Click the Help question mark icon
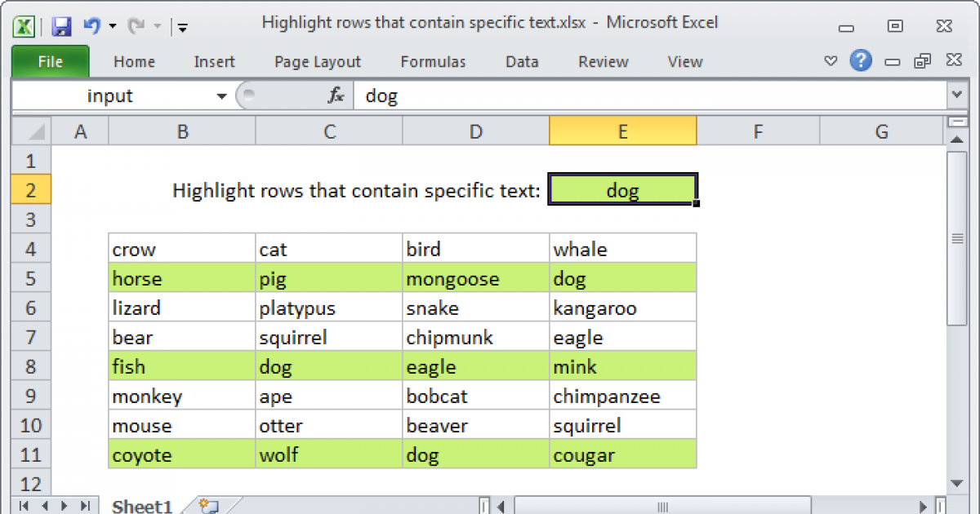 pos(861,61)
